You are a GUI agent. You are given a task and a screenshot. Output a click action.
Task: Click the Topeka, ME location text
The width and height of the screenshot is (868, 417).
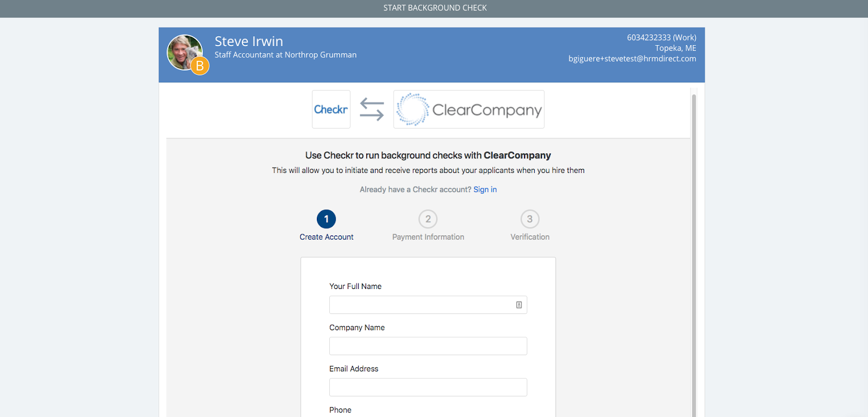(x=675, y=48)
